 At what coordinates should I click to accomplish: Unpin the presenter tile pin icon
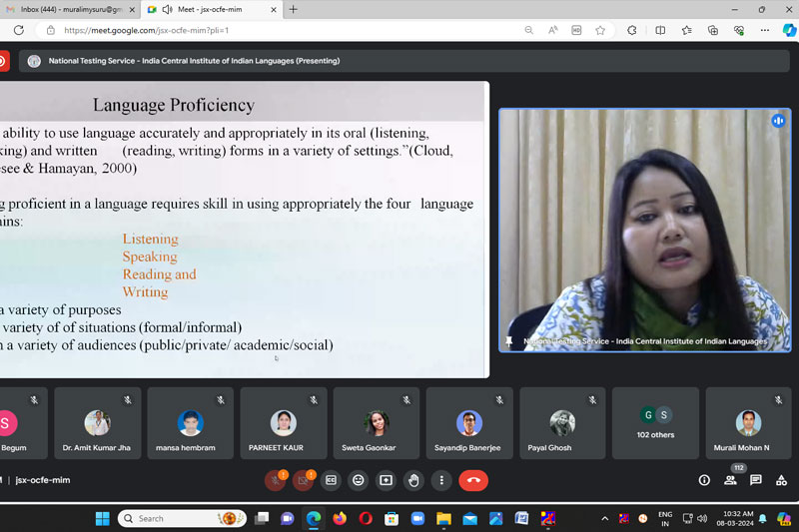pos(508,341)
